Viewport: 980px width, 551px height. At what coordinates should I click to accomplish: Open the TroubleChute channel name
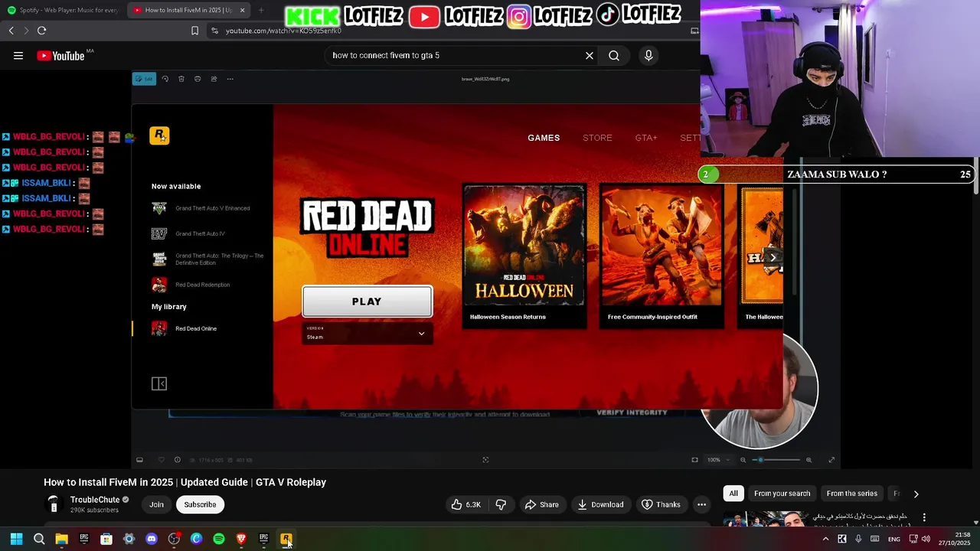[x=95, y=500]
